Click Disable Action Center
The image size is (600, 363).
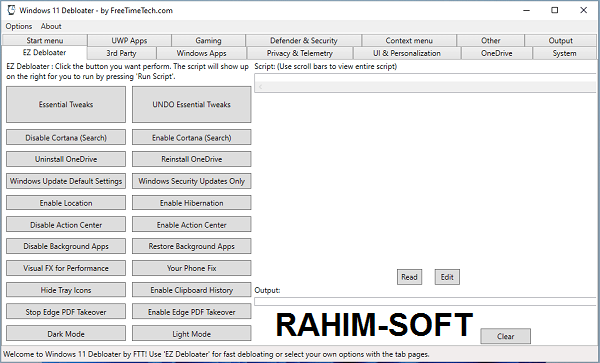[x=66, y=225]
